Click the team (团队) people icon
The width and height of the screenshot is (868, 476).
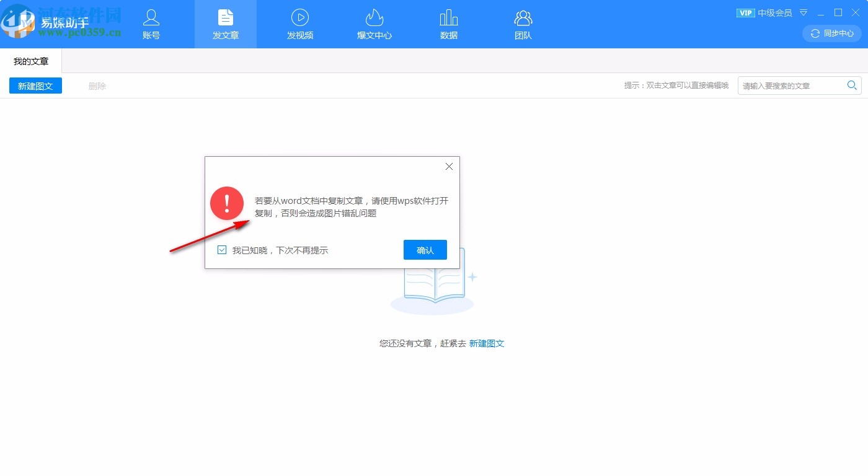tap(523, 17)
